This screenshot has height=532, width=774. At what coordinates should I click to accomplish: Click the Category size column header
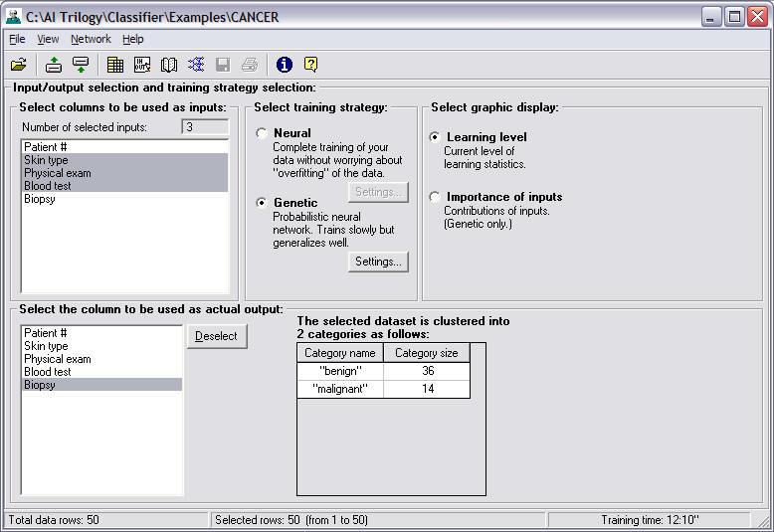point(427,353)
